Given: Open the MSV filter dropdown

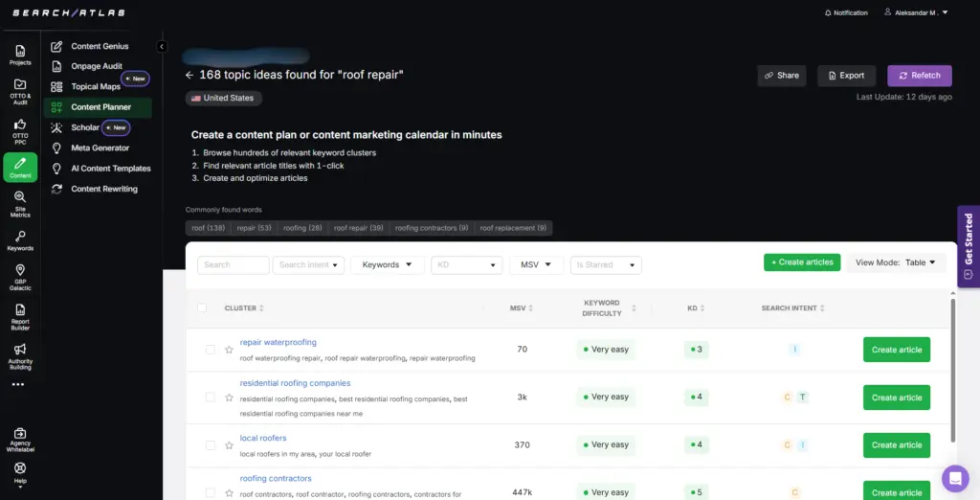Looking at the screenshot, I should point(536,264).
